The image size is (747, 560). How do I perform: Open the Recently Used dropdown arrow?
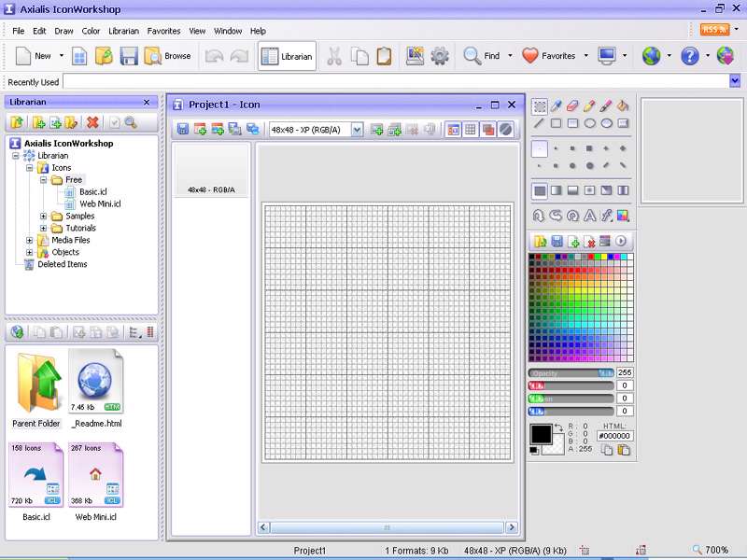tap(735, 81)
